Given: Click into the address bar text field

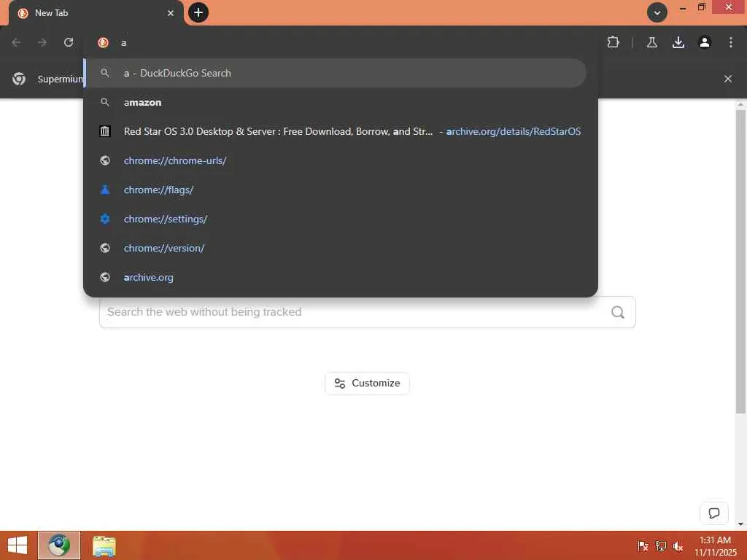Looking at the screenshot, I should [352, 42].
